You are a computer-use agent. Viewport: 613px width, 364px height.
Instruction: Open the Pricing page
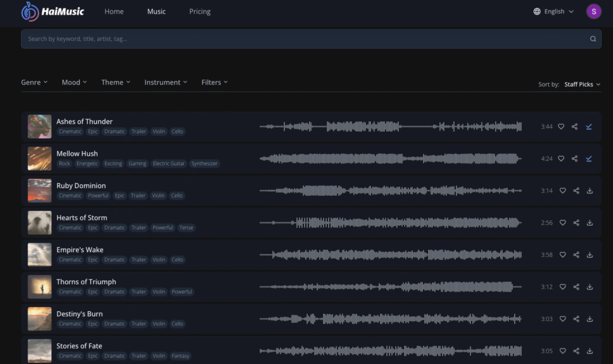pyautogui.click(x=200, y=11)
